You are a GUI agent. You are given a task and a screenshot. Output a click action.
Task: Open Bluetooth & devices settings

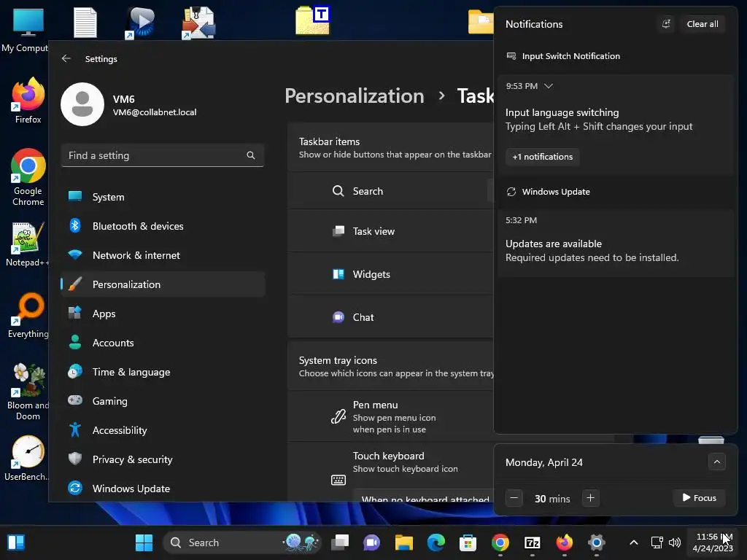tap(163, 226)
